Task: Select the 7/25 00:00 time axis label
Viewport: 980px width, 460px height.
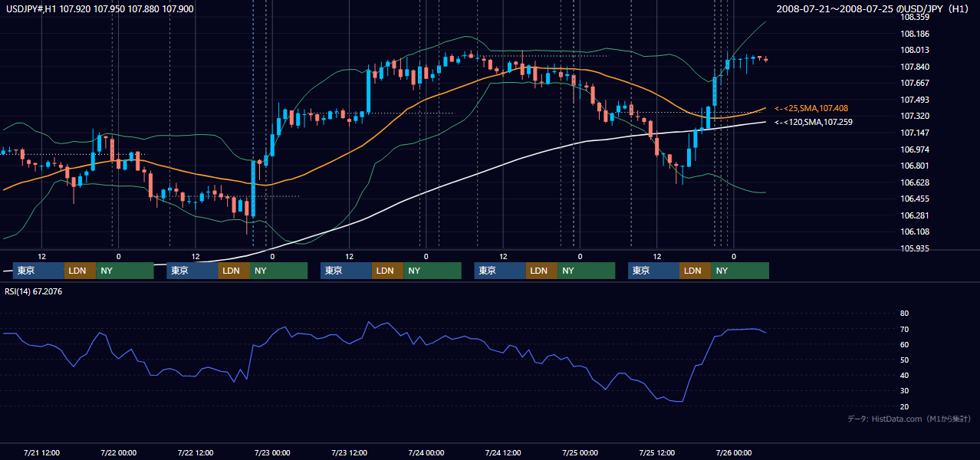Action: [580, 452]
